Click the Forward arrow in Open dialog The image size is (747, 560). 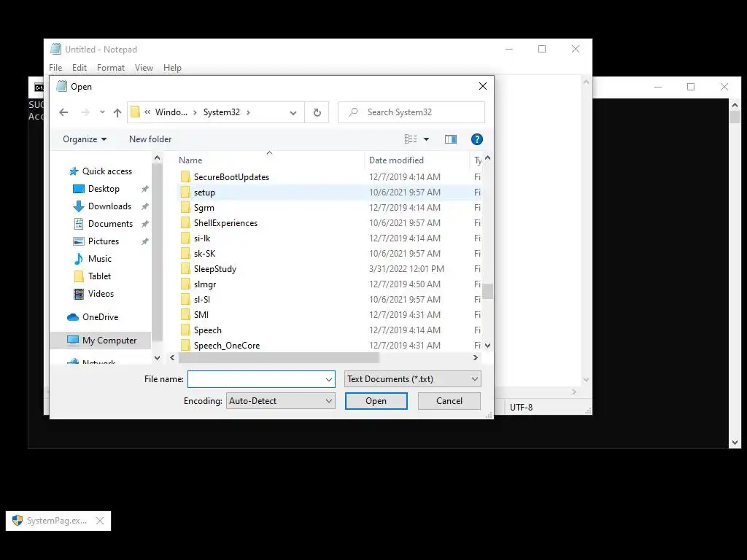85,112
